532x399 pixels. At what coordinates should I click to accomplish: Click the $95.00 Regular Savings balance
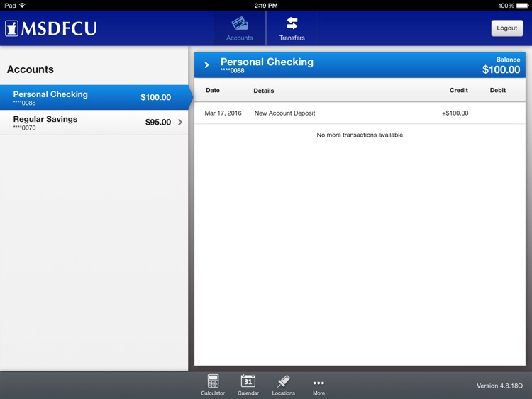(158, 122)
